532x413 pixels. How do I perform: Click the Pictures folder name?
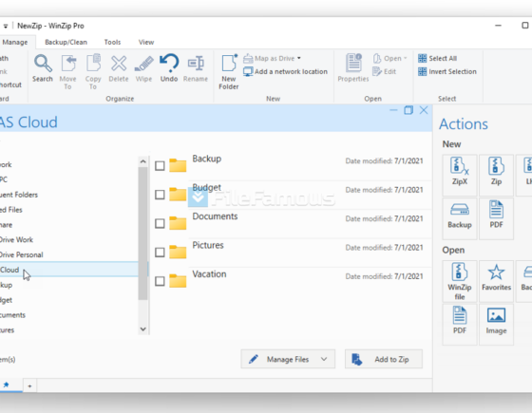click(x=208, y=245)
